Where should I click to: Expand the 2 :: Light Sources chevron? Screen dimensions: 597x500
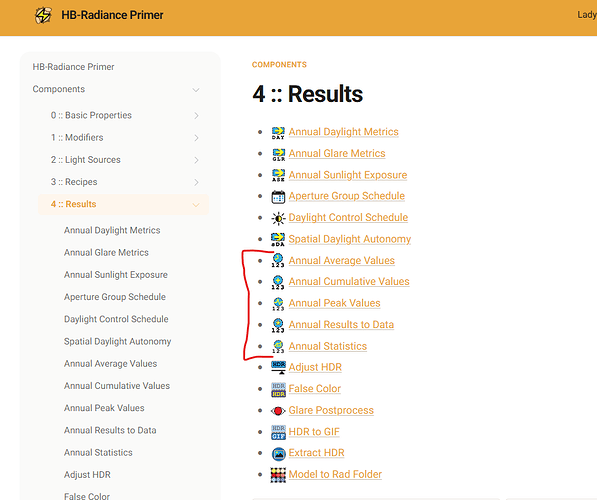coord(196,160)
